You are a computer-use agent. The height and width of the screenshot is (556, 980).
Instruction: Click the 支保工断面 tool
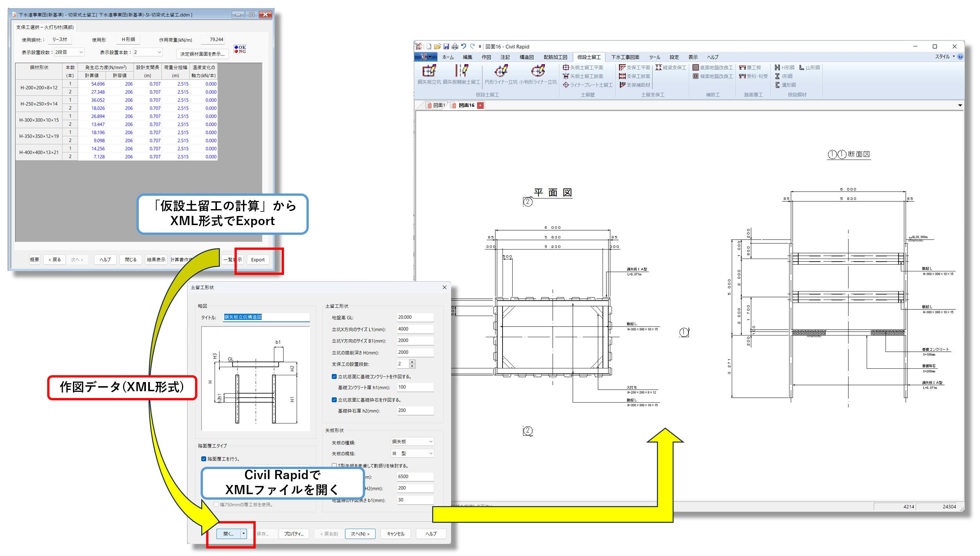coord(634,76)
